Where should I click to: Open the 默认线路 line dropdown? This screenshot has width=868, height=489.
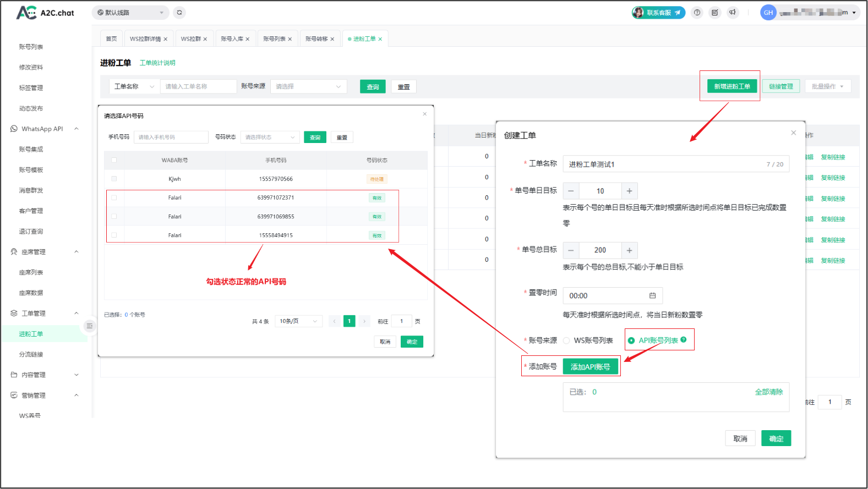pos(130,13)
